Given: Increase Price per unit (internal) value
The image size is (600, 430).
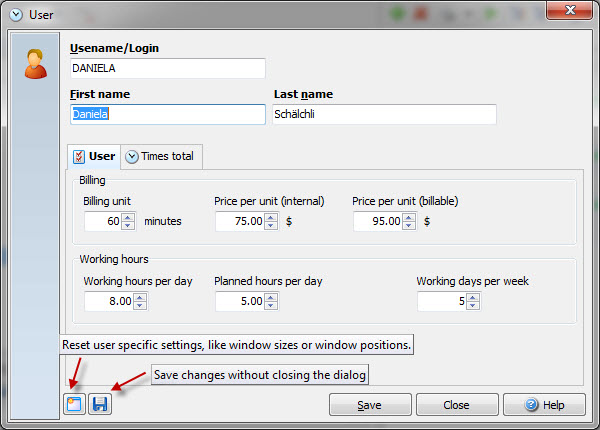Looking at the screenshot, I should (271, 217).
